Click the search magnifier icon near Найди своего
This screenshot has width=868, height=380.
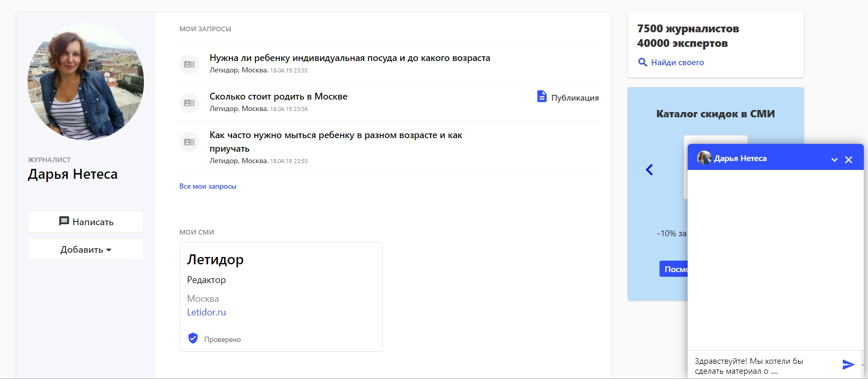click(642, 63)
